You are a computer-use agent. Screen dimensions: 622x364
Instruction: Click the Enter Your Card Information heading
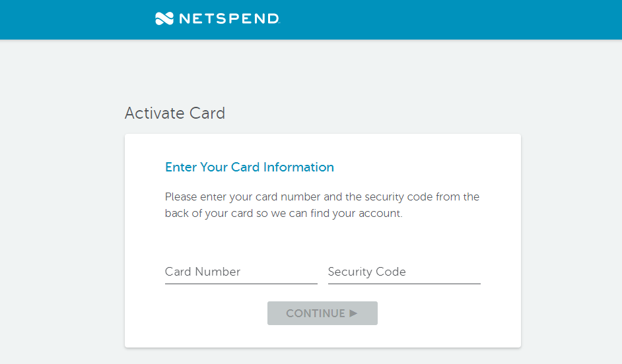click(x=250, y=167)
